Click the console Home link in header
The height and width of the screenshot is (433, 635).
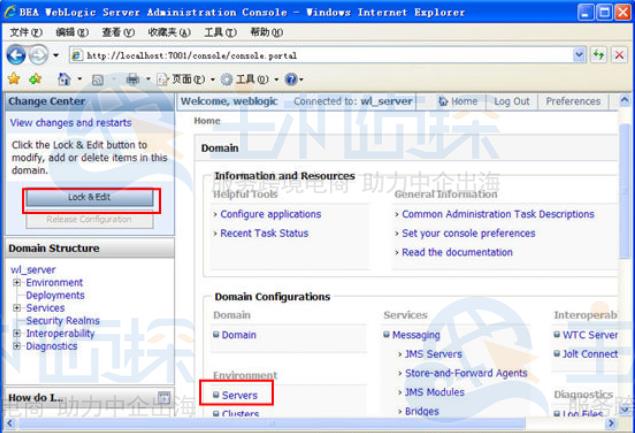[465, 101]
